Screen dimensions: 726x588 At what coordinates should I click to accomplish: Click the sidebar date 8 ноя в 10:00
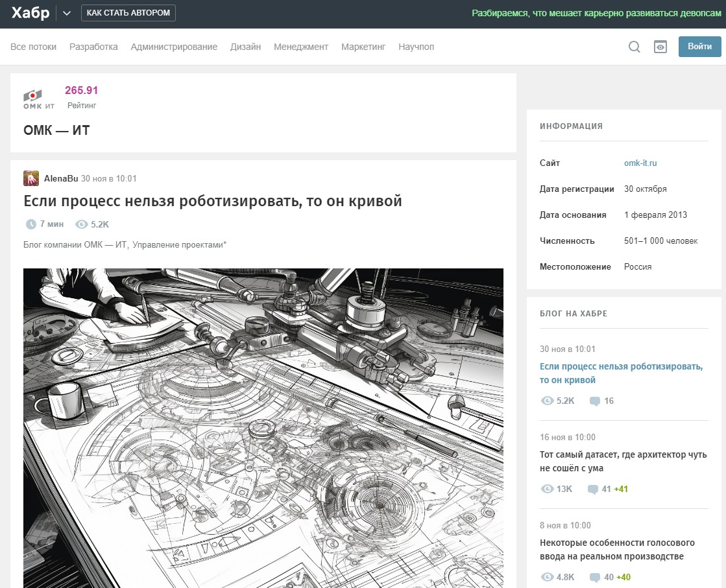coord(565,526)
